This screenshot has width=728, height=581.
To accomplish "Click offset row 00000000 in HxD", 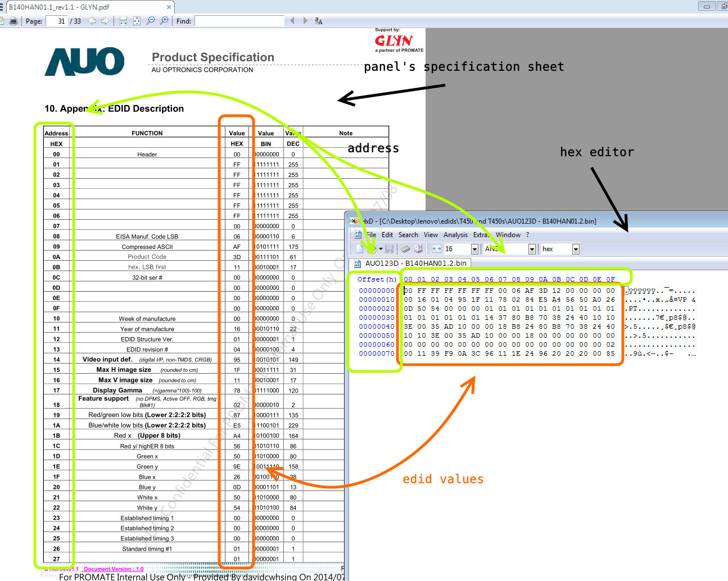I will (x=377, y=290).
